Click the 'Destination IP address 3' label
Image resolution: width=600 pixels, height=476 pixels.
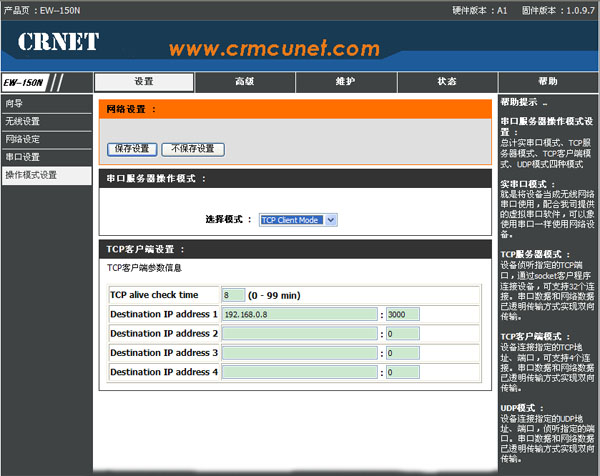pyautogui.click(x=164, y=353)
